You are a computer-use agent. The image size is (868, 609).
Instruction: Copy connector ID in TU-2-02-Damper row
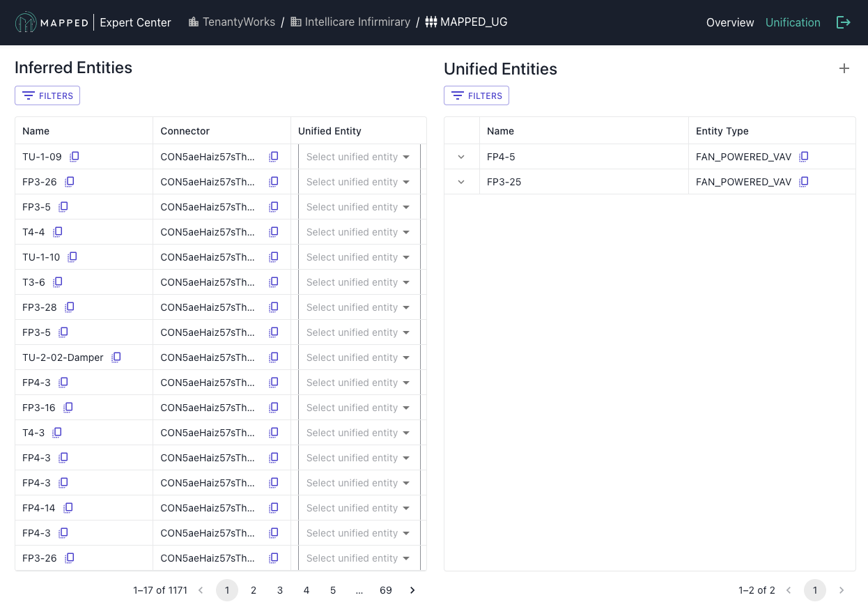pyautogui.click(x=274, y=357)
